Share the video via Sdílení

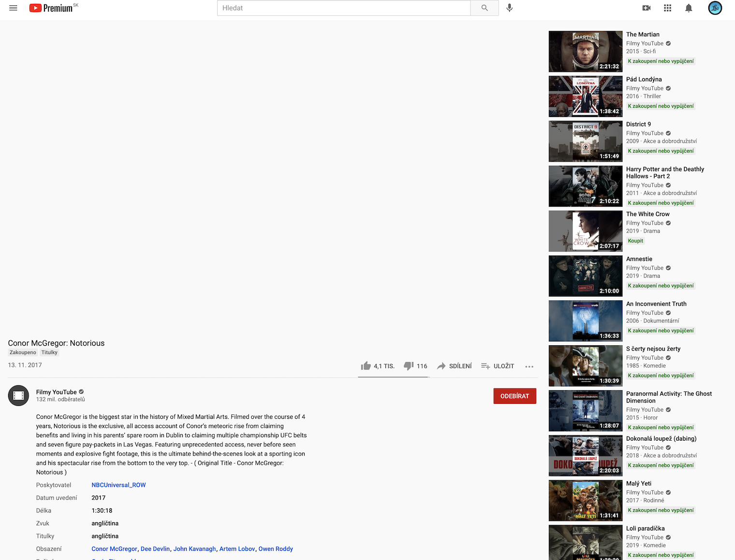[454, 366]
